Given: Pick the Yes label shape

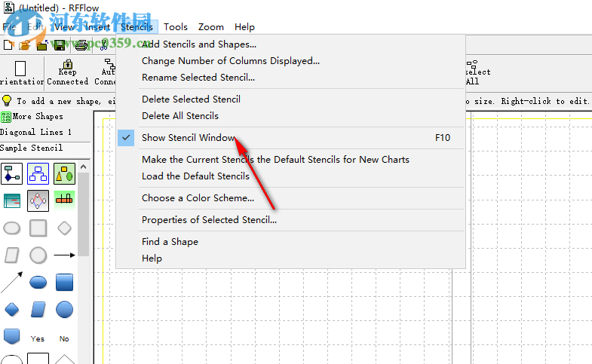Looking at the screenshot, I should (x=38, y=338).
